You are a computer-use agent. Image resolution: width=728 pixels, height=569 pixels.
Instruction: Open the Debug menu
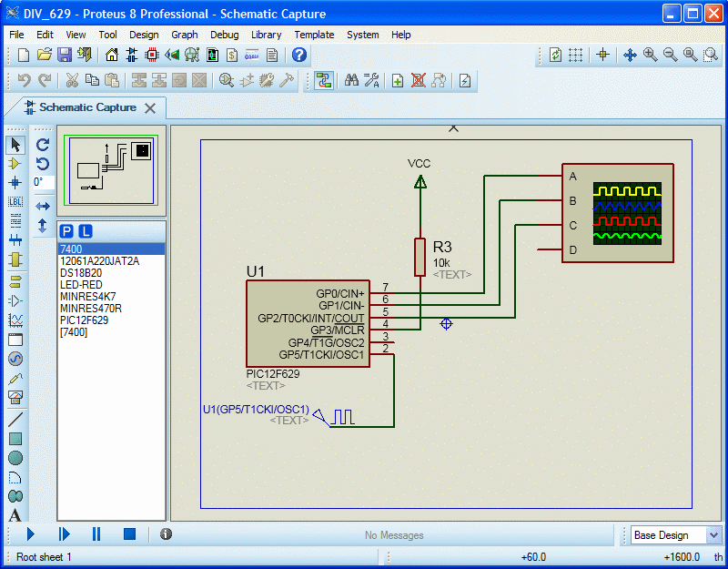click(x=224, y=35)
